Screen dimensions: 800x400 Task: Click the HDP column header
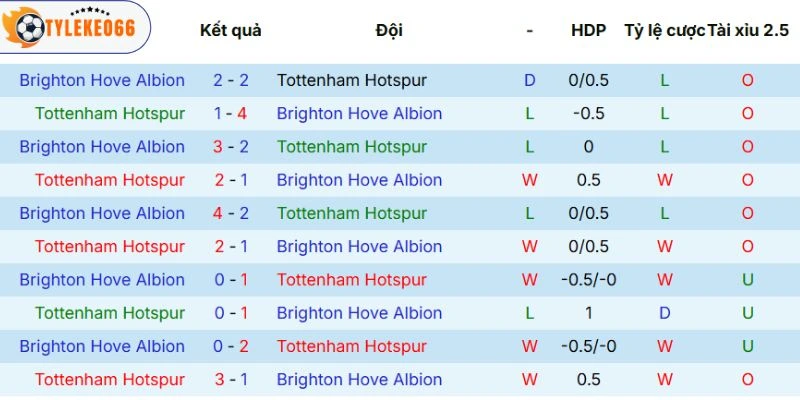(588, 30)
